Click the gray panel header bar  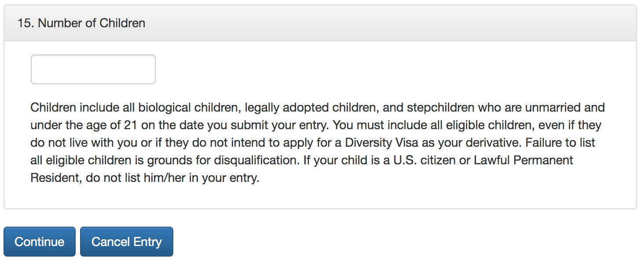point(320,23)
